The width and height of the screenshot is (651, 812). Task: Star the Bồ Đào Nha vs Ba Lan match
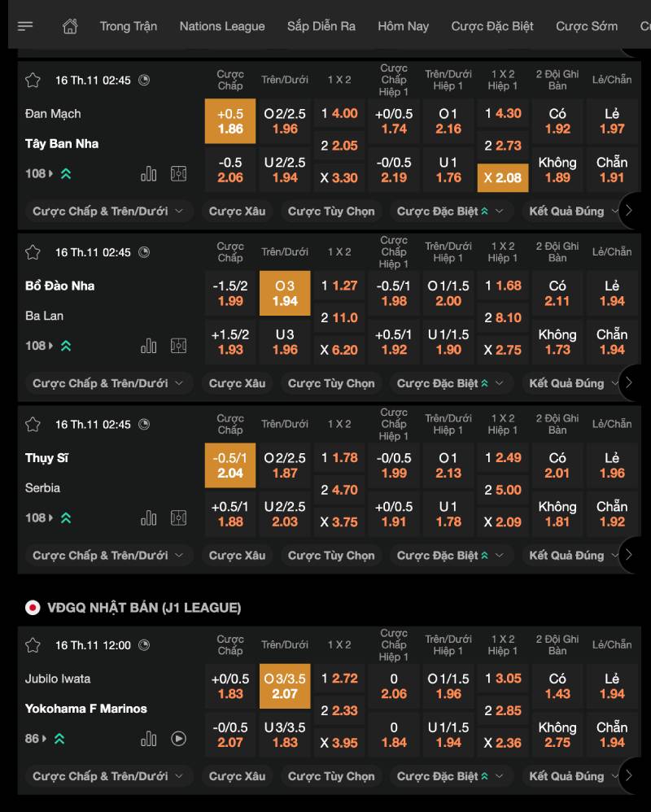[33, 252]
